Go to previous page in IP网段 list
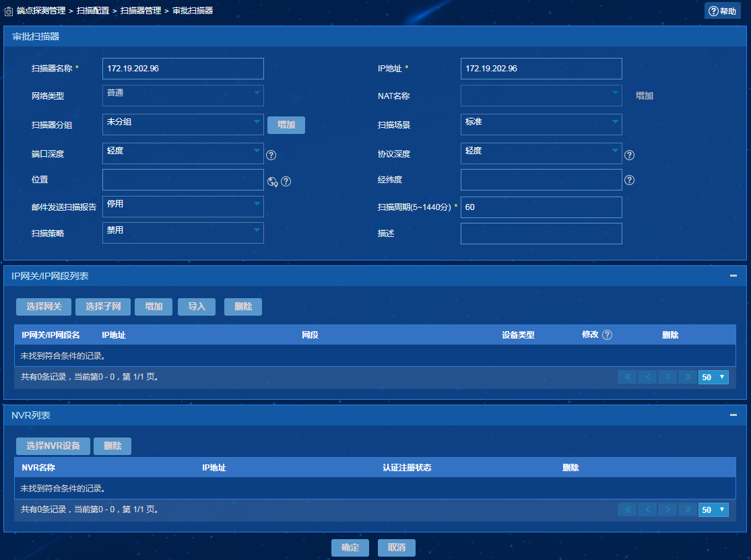Viewport: 751px width, 560px height. [x=647, y=377]
